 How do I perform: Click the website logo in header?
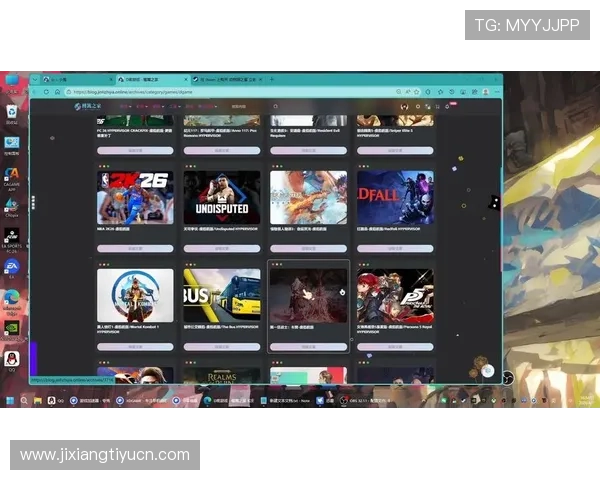pos(90,106)
